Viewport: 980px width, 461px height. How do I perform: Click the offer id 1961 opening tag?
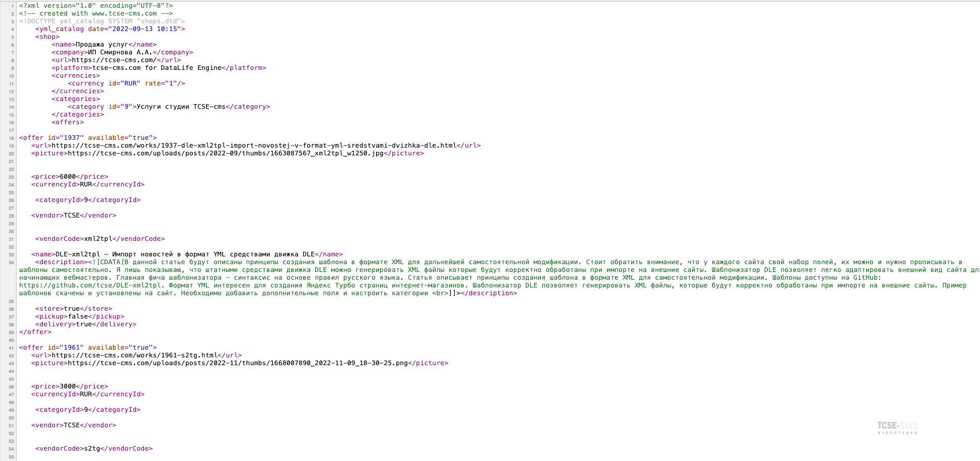pos(88,348)
